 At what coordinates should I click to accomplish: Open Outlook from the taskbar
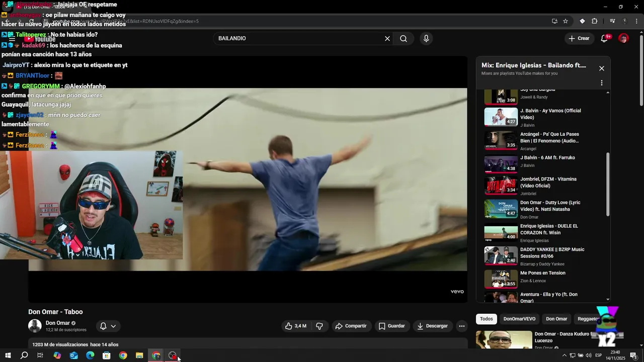click(73, 355)
